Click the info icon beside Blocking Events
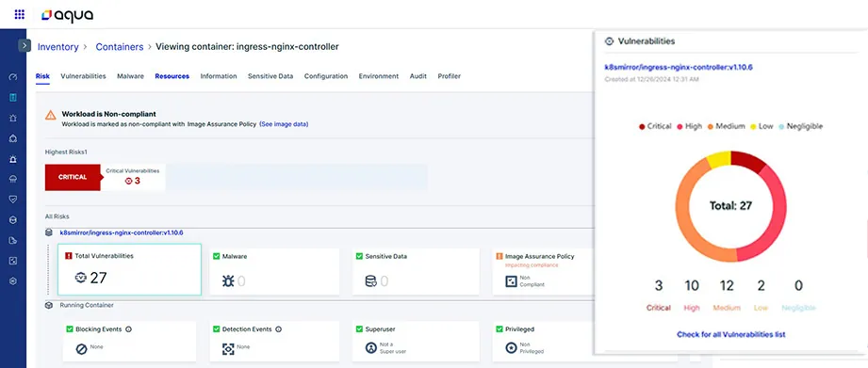The image size is (868, 368). pyautogui.click(x=128, y=329)
